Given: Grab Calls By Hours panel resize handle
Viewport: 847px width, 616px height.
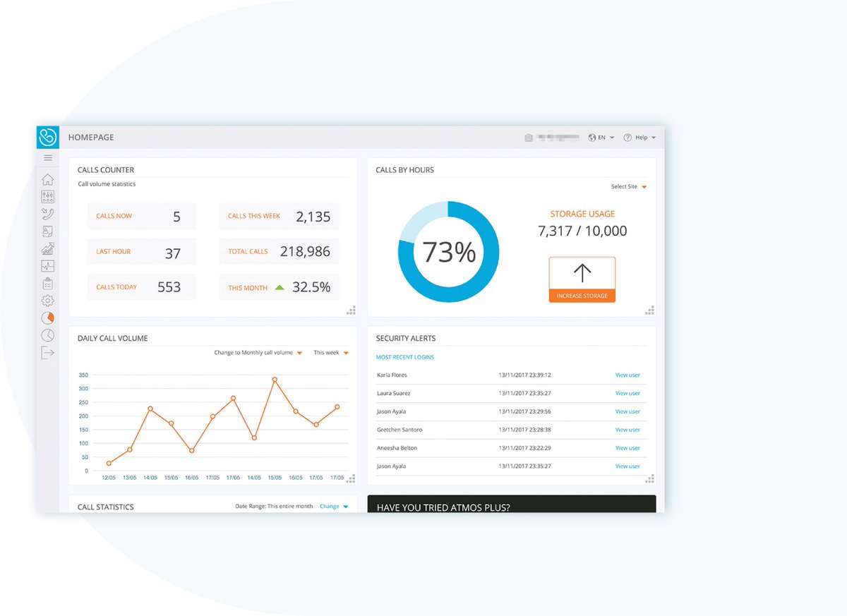Looking at the screenshot, I should coord(650,310).
